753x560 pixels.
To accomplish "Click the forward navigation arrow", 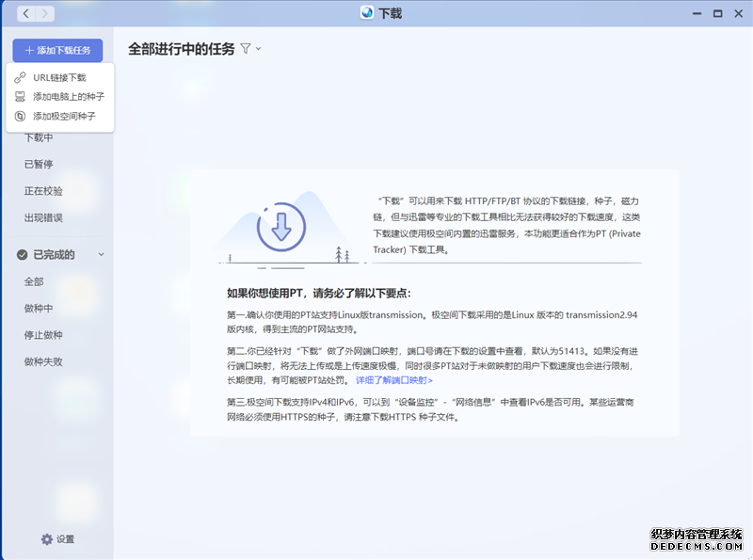I will click(43, 13).
